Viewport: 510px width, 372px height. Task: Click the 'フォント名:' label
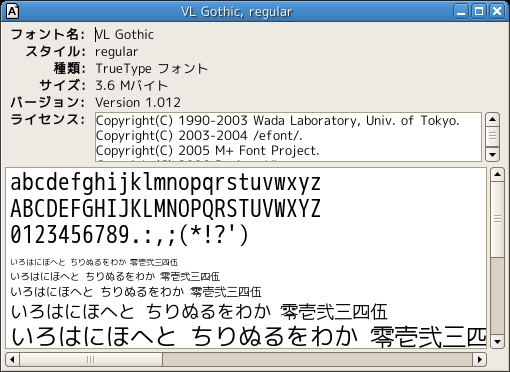coord(48,34)
